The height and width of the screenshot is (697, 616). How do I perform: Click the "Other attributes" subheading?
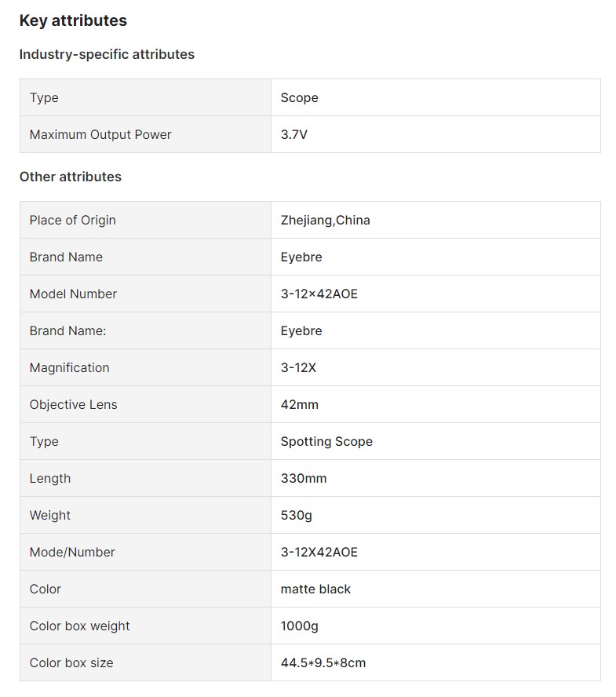point(71,177)
